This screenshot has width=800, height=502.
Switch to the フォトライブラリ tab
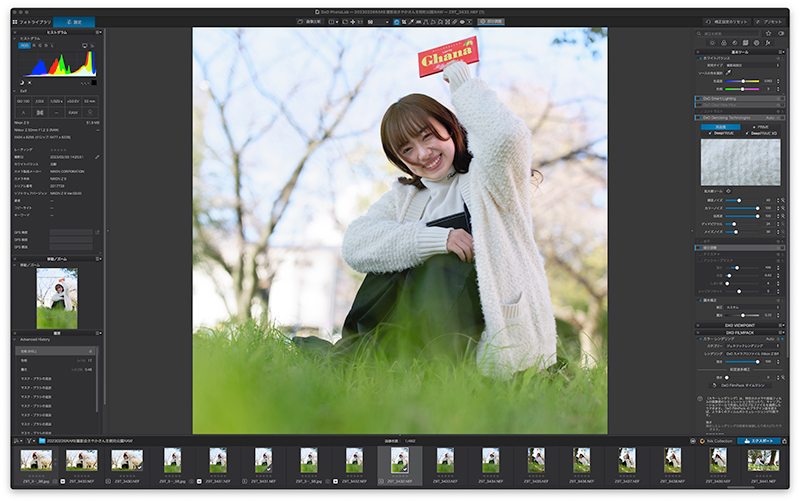[32, 22]
